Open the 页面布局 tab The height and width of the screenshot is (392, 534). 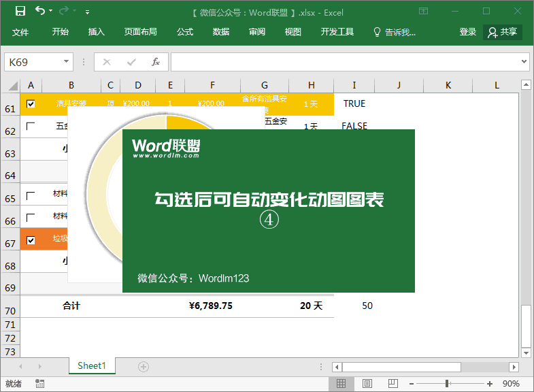140,32
